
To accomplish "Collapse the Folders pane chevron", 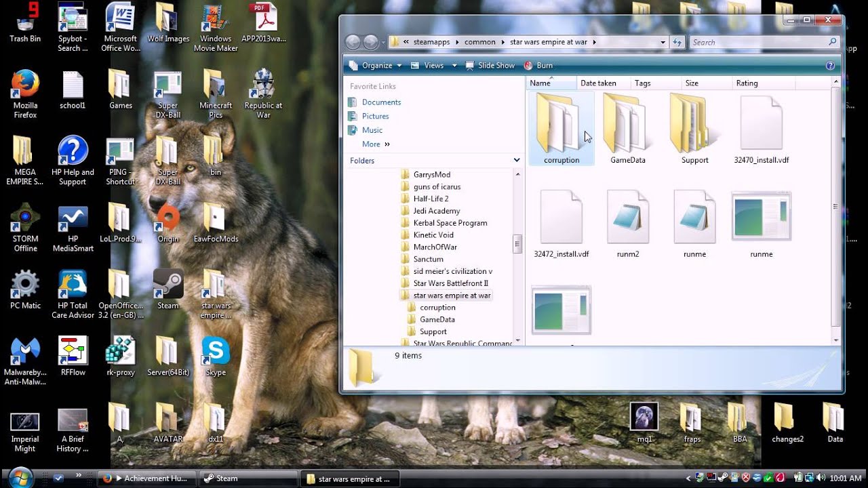I will (517, 161).
